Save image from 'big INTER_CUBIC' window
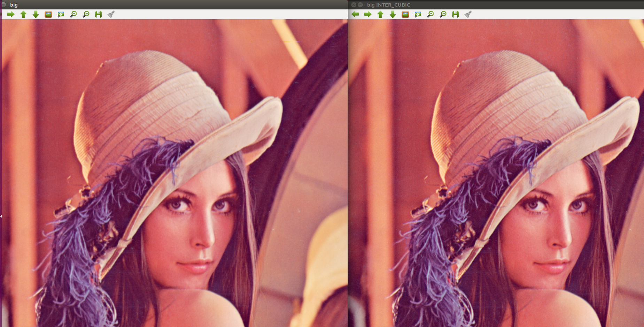644x327 pixels. point(456,14)
